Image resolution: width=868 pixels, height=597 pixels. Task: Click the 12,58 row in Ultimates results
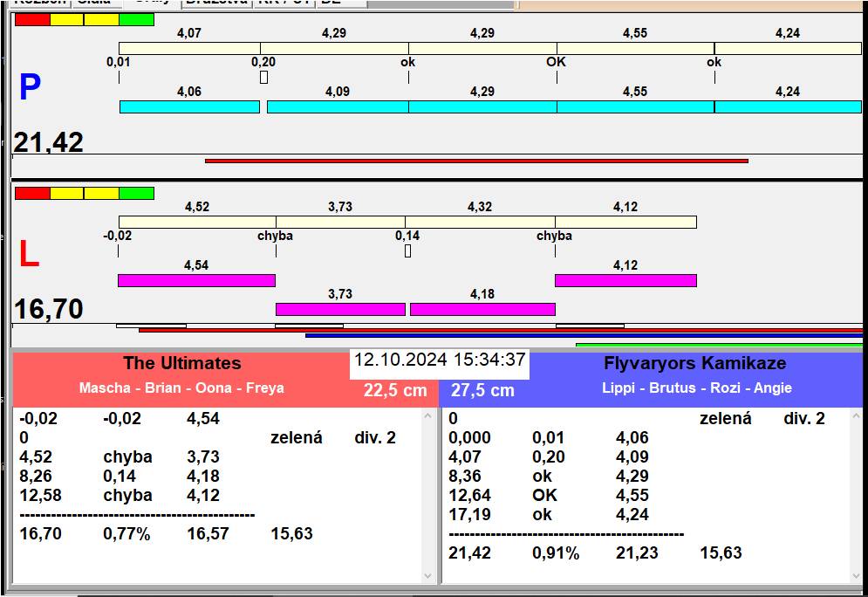pos(120,495)
